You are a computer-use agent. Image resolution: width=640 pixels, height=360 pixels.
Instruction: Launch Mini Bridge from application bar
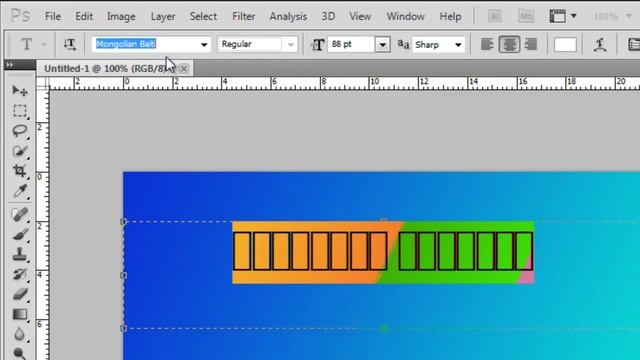[526, 16]
